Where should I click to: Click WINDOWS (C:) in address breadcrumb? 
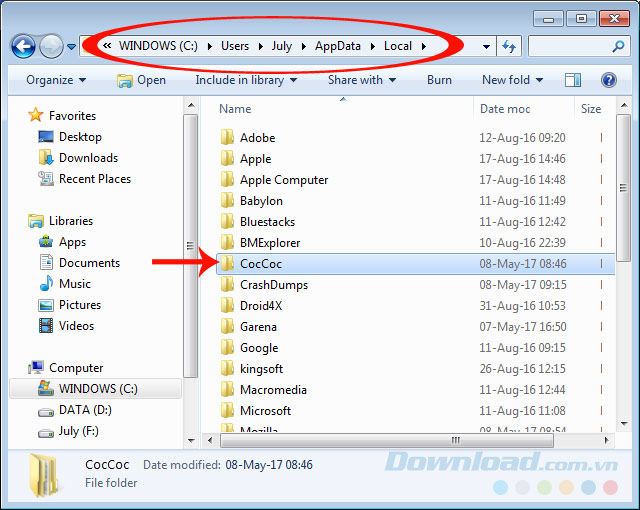pos(158,46)
